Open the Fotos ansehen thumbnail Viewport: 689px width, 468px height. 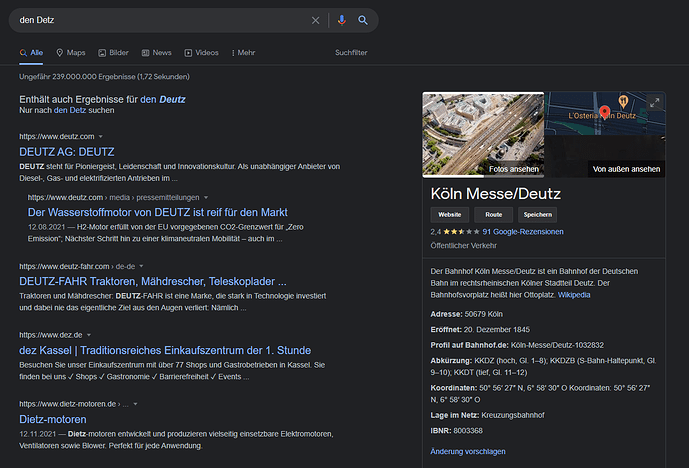[483, 136]
